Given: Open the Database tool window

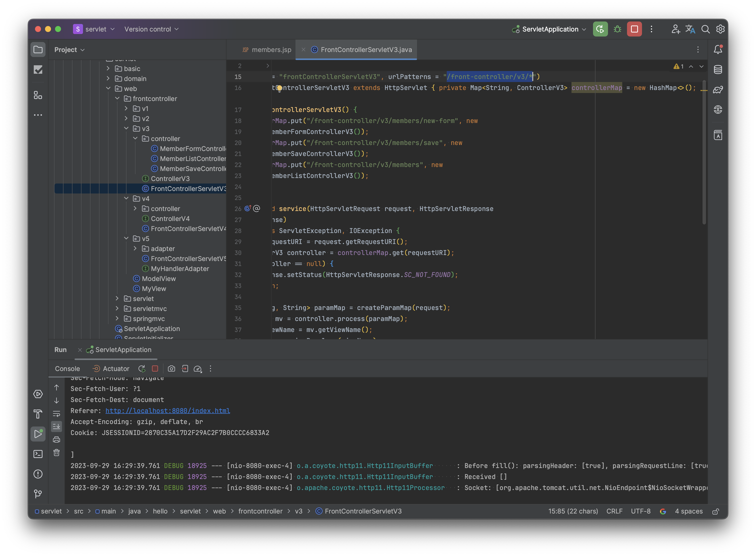Looking at the screenshot, I should 718,70.
